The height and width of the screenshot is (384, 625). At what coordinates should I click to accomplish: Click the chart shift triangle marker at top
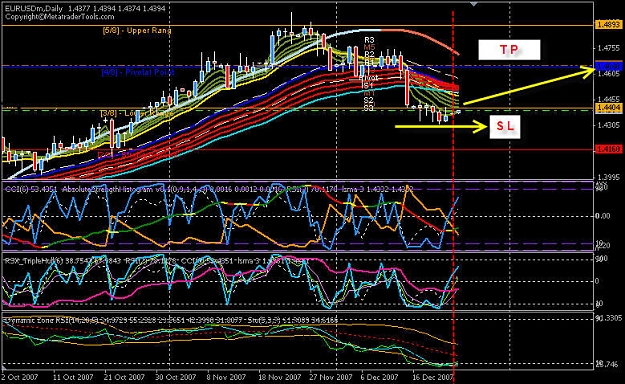click(474, 4)
